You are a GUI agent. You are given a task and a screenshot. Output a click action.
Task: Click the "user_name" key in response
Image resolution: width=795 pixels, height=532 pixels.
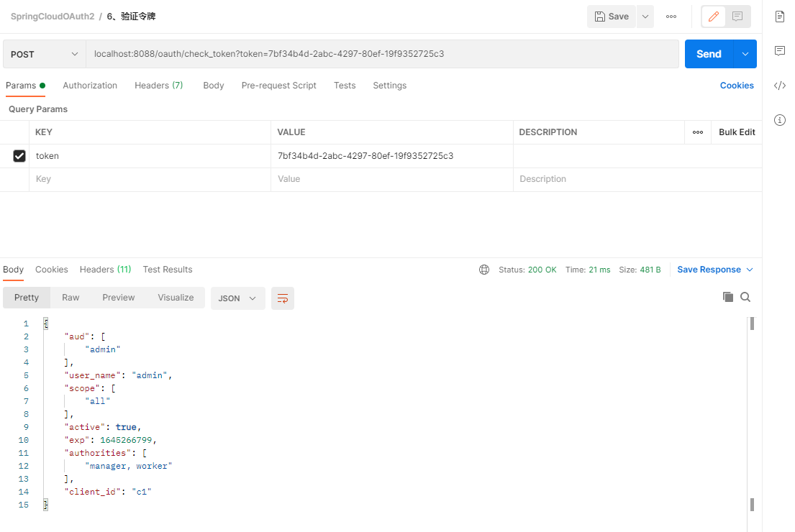pyautogui.click(x=92, y=375)
